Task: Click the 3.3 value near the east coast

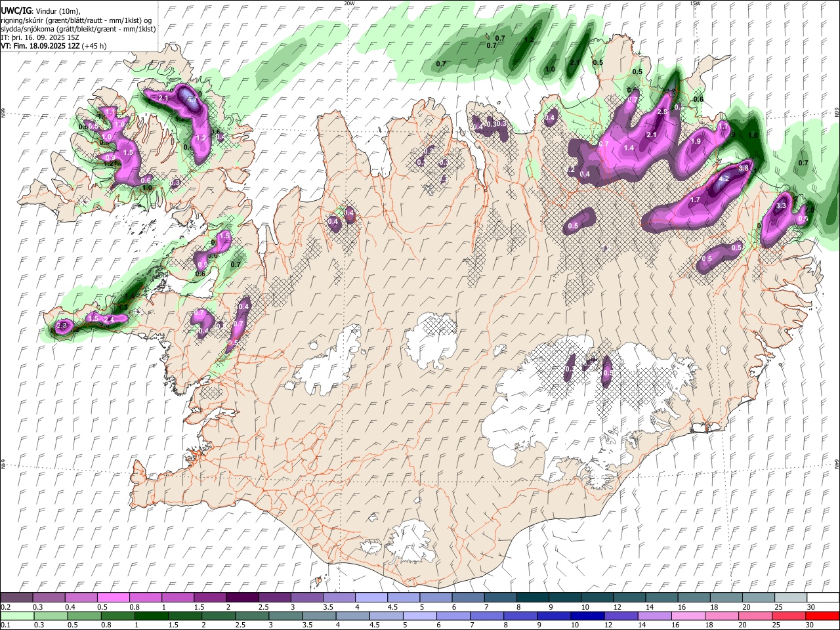Action: [x=781, y=206]
